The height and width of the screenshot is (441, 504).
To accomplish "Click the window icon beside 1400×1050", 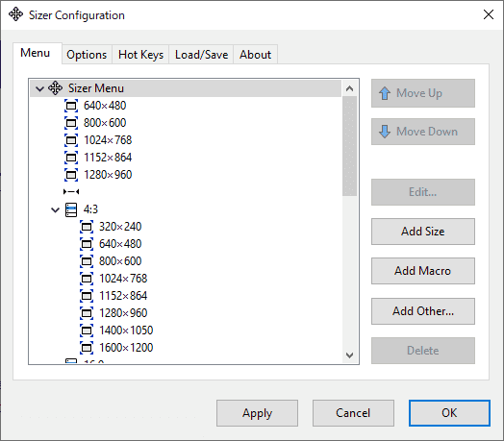I will [x=87, y=331].
